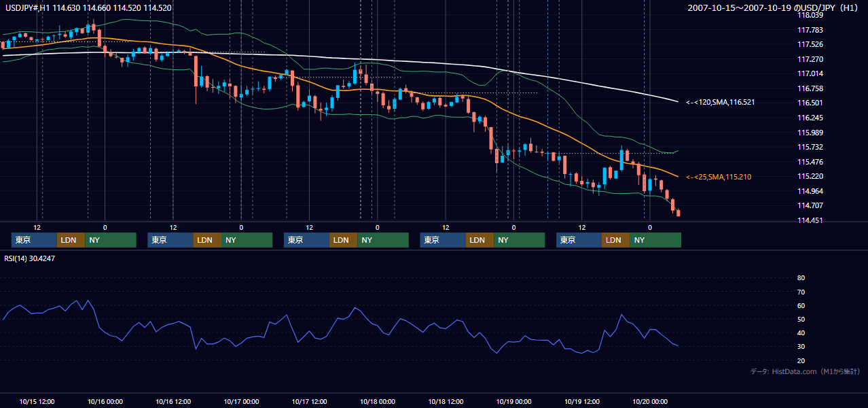Click the 118.039 price axis label
The width and height of the screenshot is (868, 408).
pyautogui.click(x=810, y=15)
